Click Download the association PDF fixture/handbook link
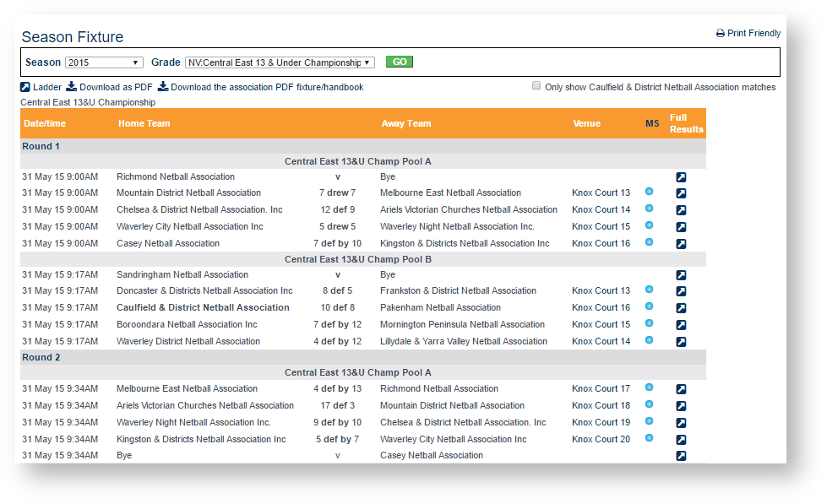 point(267,87)
